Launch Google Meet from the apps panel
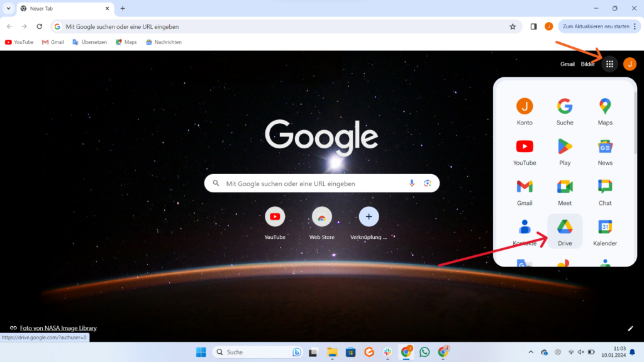The image size is (644, 362). click(x=565, y=191)
